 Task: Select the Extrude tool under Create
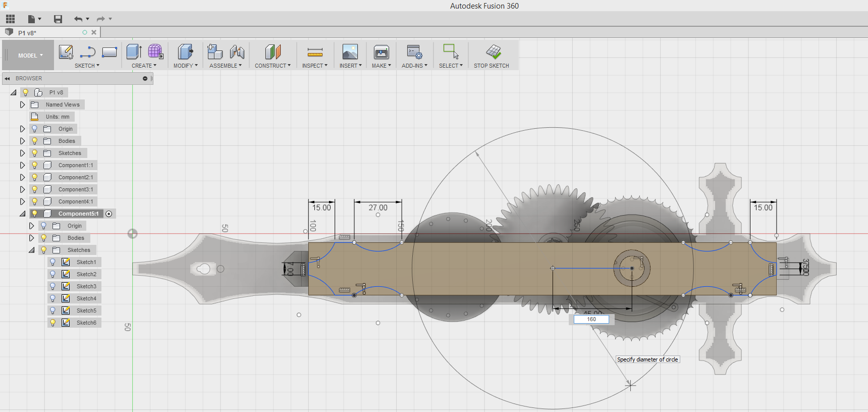click(x=134, y=51)
